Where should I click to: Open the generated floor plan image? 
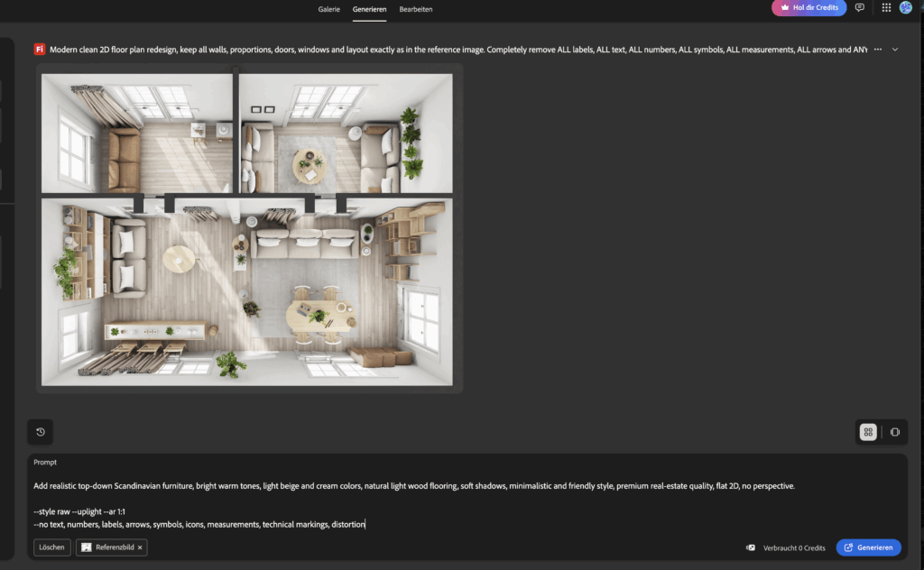[x=247, y=229]
